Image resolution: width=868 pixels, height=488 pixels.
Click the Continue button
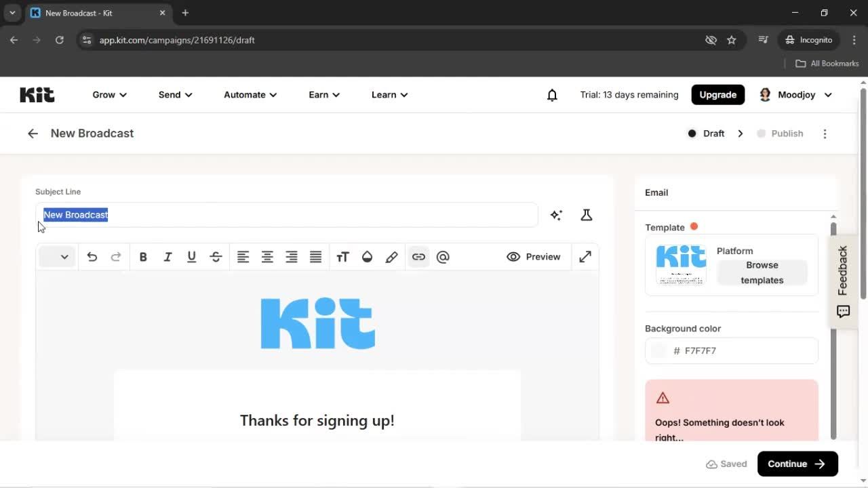797,464
